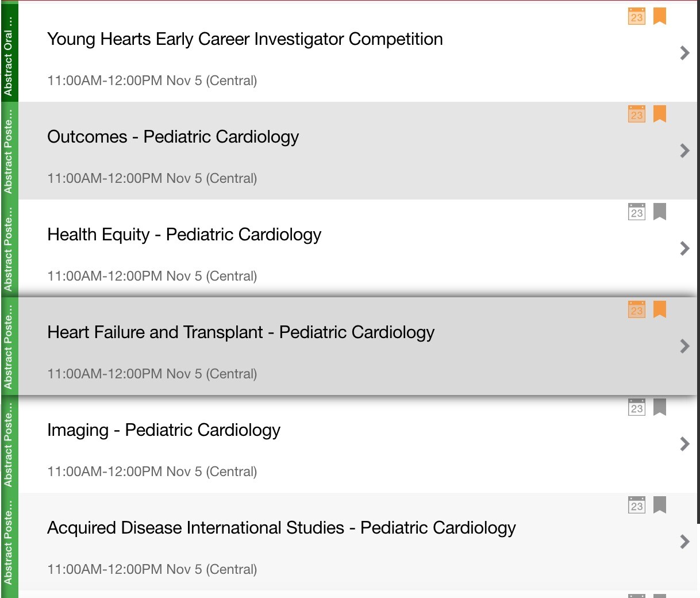This screenshot has width=700, height=598.
Task: Select Acquired Disease International Studies title
Action: pyautogui.click(x=281, y=528)
